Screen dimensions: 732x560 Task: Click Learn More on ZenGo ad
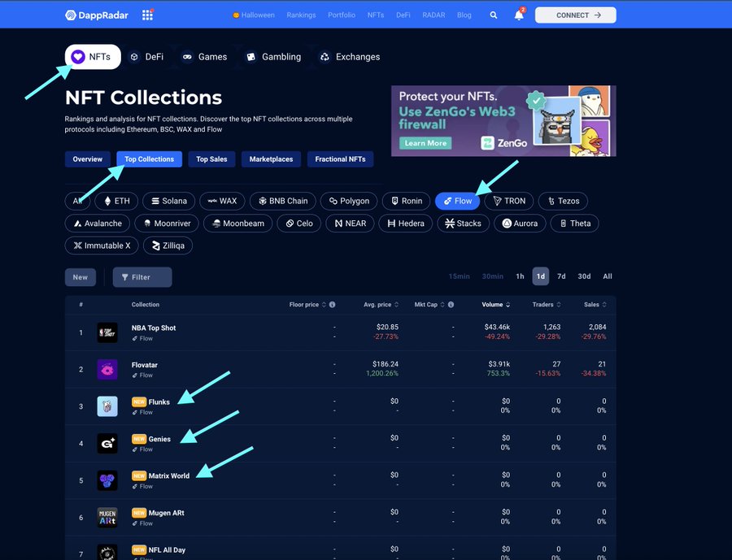point(425,143)
